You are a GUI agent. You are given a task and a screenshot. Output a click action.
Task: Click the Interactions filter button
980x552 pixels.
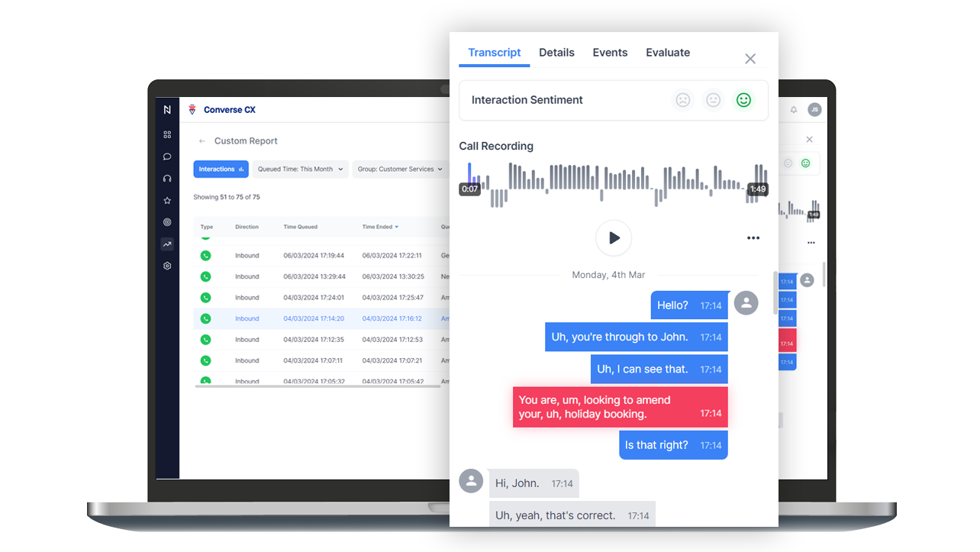pyautogui.click(x=221, y=169)
